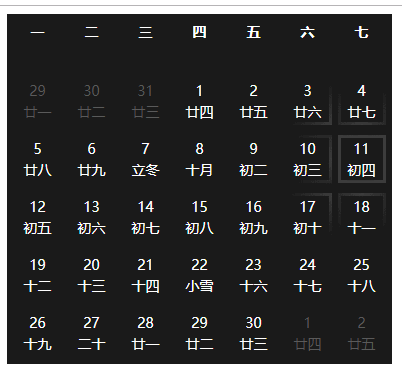Image resolution: width=402 pixels, height=385 pixels.
Task: Select November 29, lunar 廿二
Action: (x=199, y=333)
